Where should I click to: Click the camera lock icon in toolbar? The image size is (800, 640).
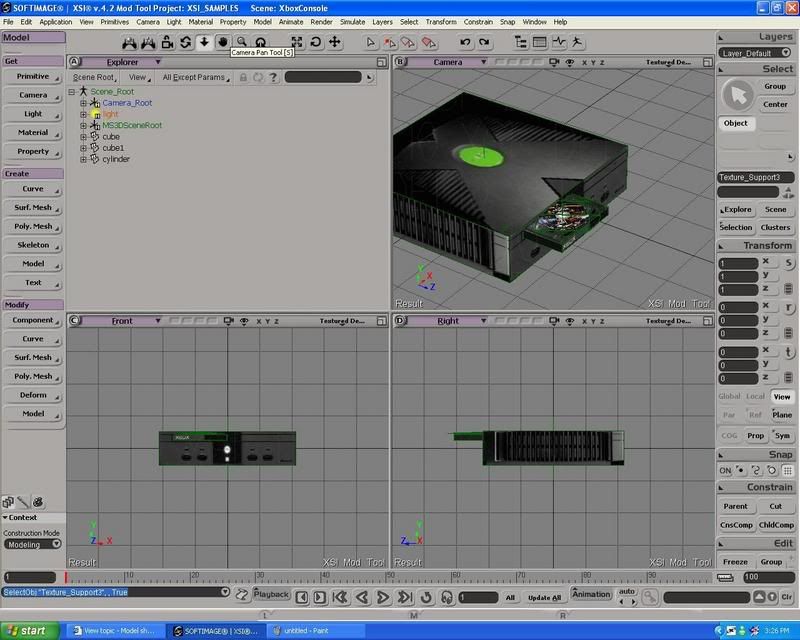167,42
